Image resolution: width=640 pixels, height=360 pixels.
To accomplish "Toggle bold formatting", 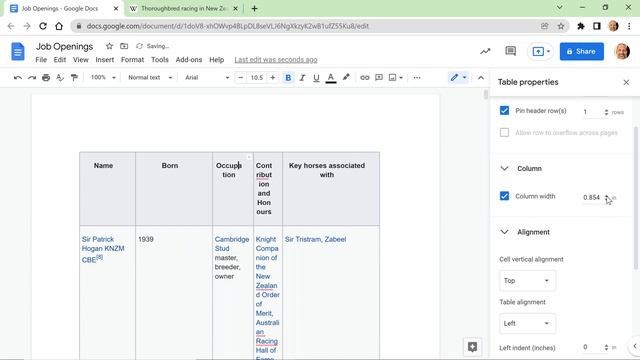I will point(288,78).
